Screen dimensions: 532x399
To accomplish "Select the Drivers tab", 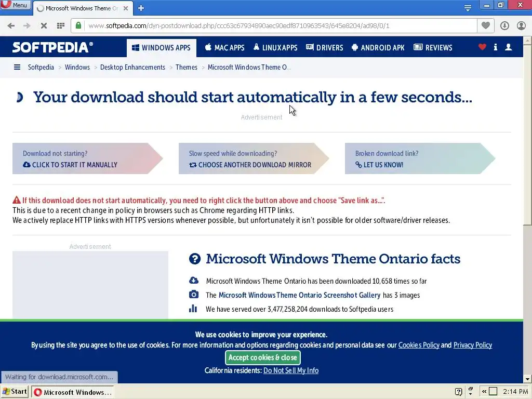I will click(x=325, y=48).
